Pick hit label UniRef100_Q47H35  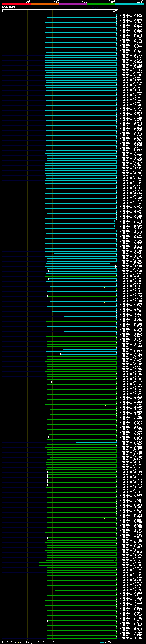coord(131,590)
